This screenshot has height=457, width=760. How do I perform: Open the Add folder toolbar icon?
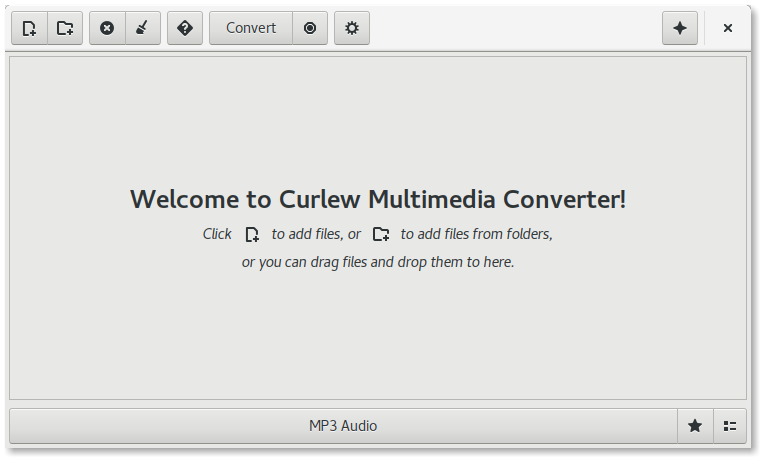[65, 28]
